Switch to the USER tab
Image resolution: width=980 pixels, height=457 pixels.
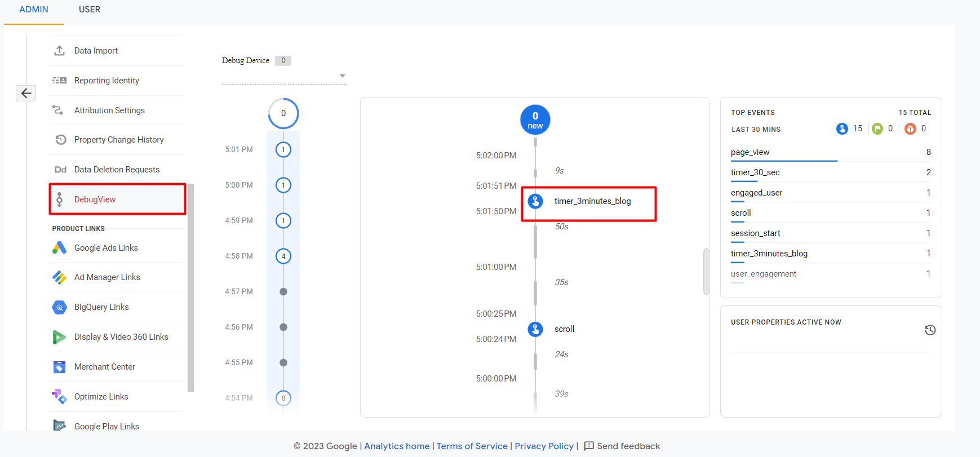click(90, 10)
